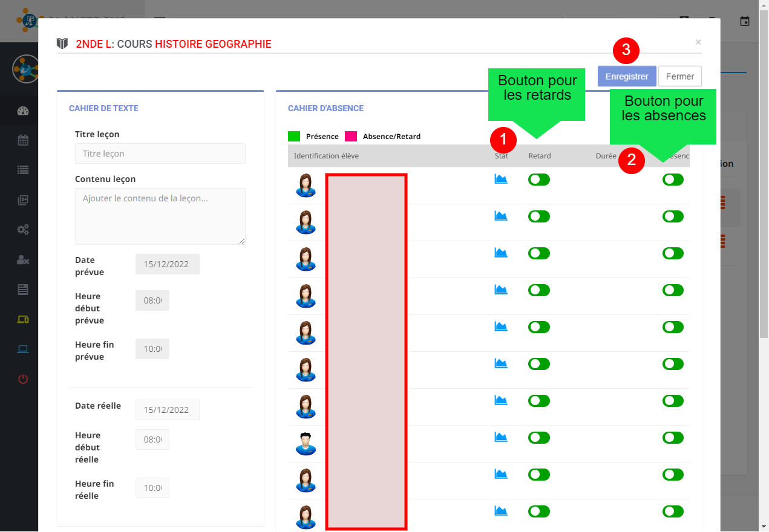Save attendance with the Enregistrer button
This screenshot has height=532, width=769.
coord(627,77)
